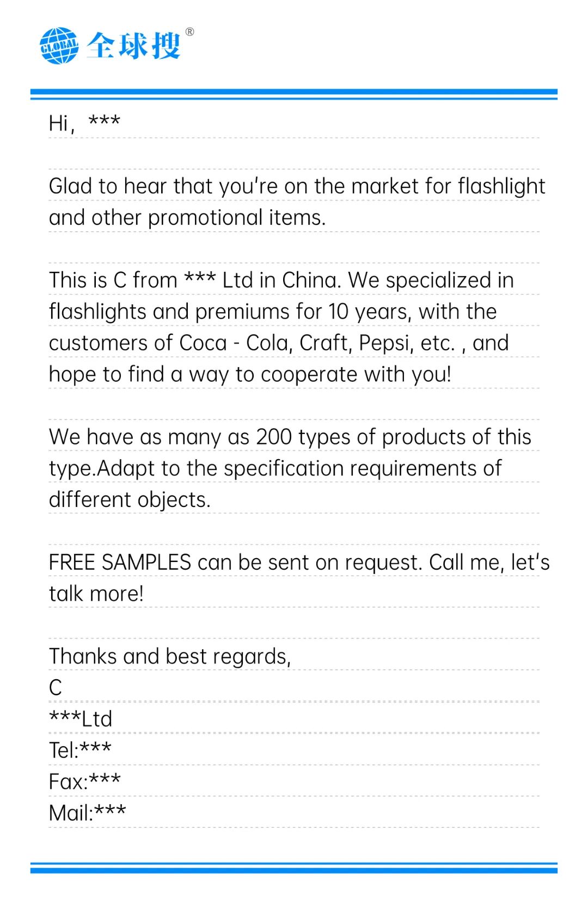Viewport: 588px width, 922px height.
Task: Click the "***Ltd" signature line
Action: pos(81,719)
